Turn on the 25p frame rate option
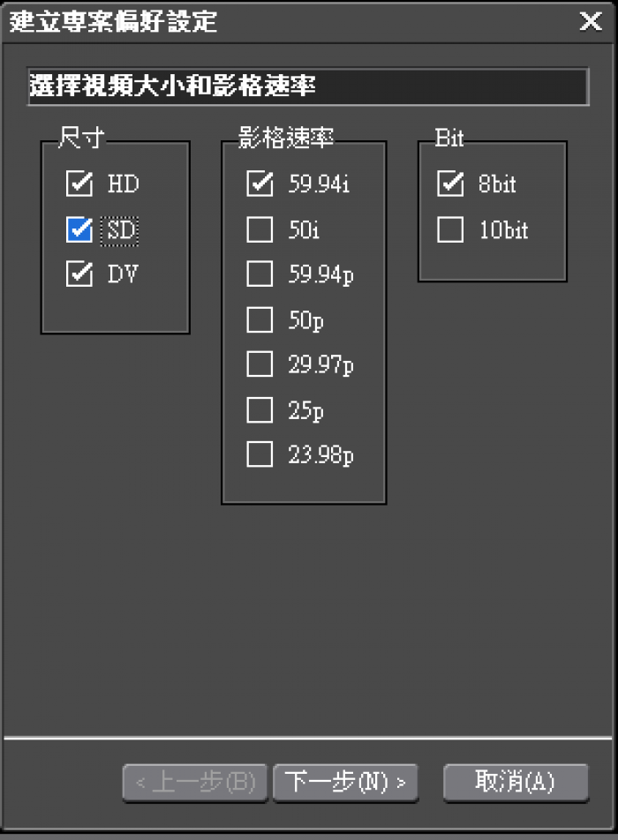This screenshot has width=618, height=840. pos(260,410)
